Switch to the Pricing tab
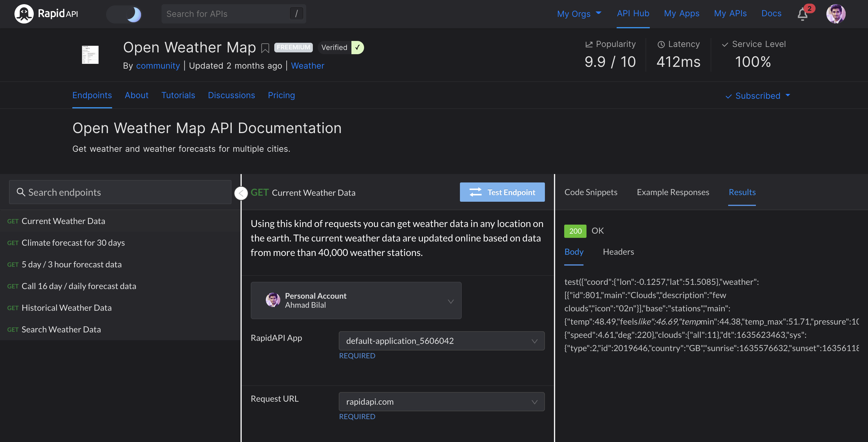 (281, 95)
